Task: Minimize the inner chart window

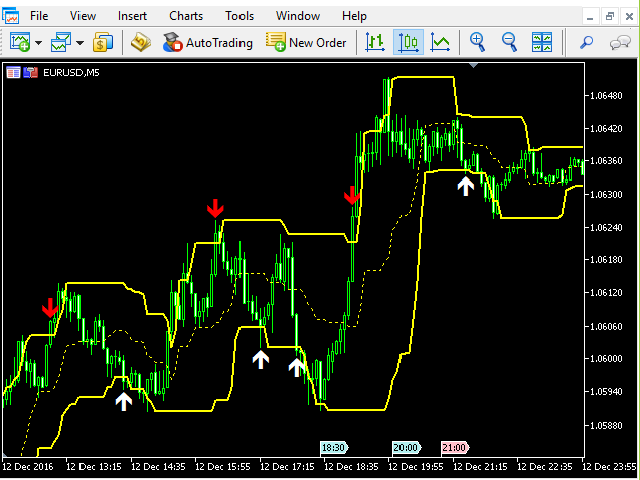Action: pyautogui.click(x=590, y=16)
